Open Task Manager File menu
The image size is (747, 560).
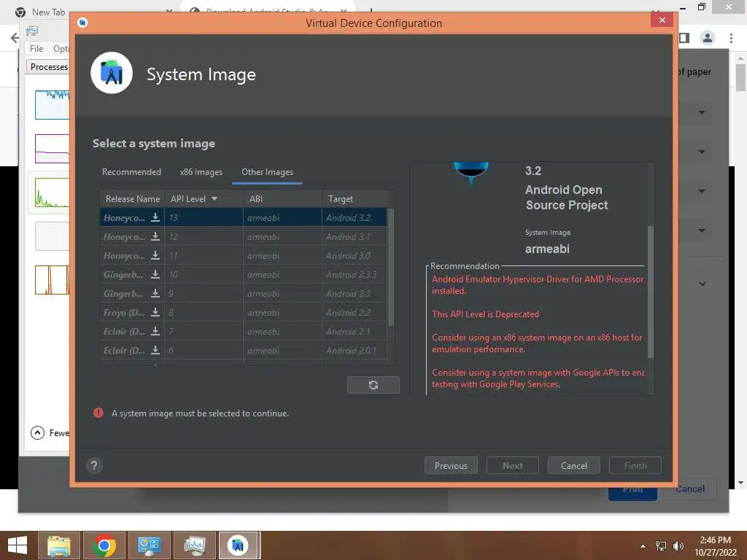click(36, 49)
